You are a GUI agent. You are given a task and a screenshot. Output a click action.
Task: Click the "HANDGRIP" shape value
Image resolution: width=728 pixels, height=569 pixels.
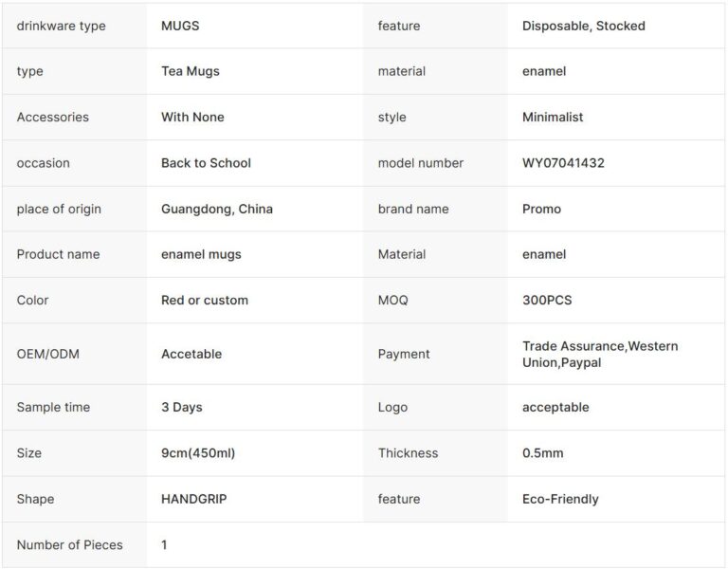tap(193, 499)
